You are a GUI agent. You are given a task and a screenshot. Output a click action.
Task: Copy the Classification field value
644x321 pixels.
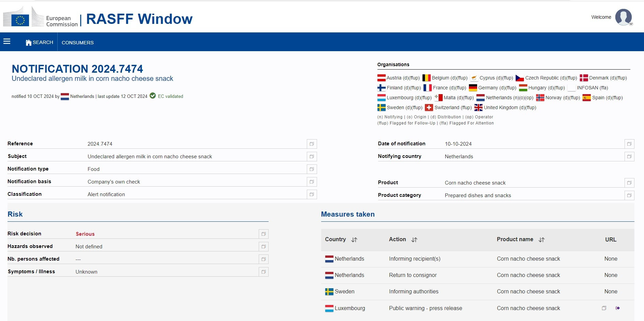click(x=312, y=194)
